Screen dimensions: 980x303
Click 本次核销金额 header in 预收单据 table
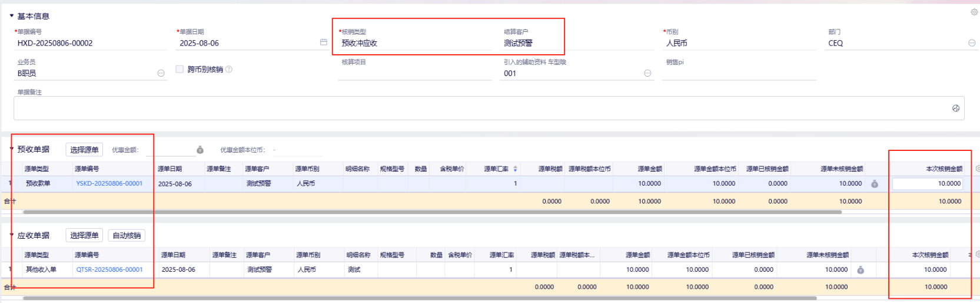(944, 169)
